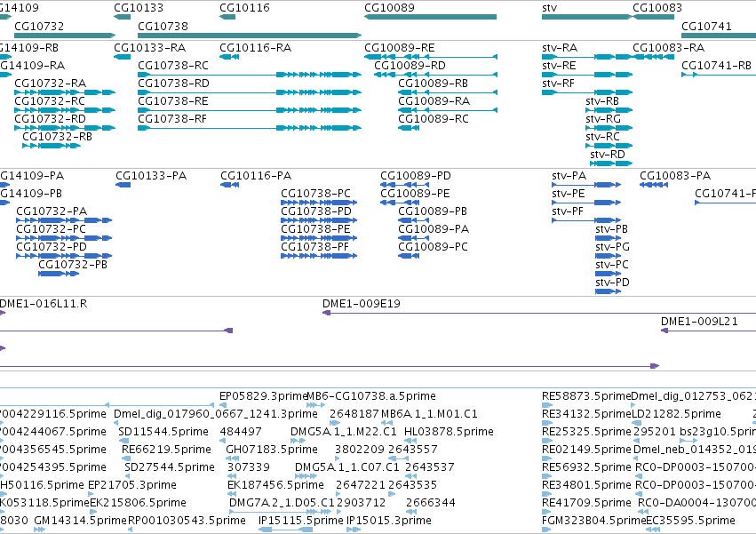The width and height of the screenshot is (756, 534).
Task: Select the CG10083 gene feature
Action: click(653, 17)
